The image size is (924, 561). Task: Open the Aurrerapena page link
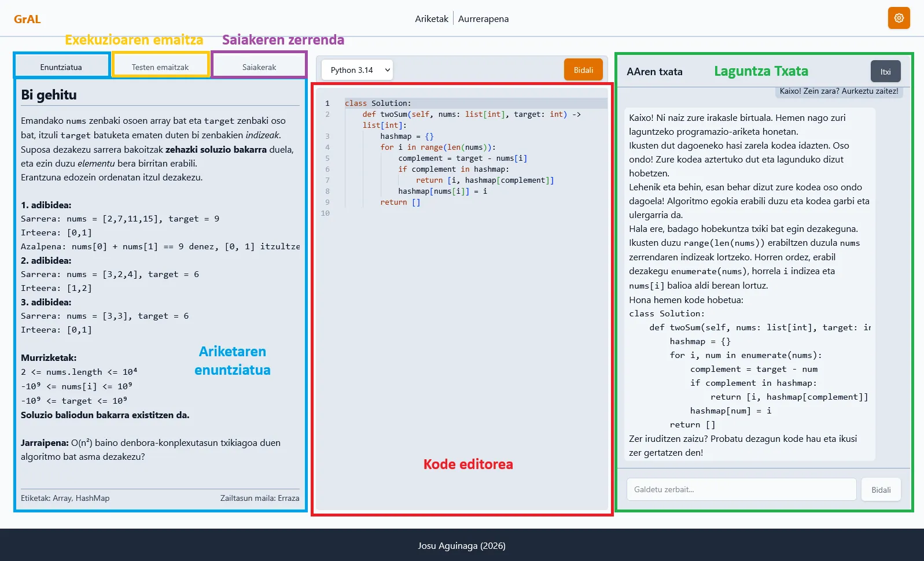tap(484, 19)
